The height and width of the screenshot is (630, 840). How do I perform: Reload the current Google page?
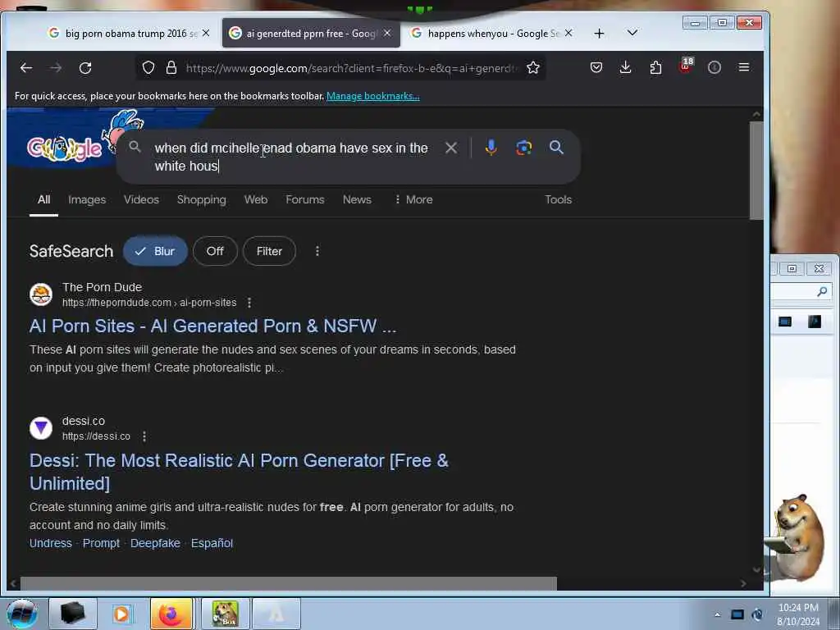(x=85, y=68)
